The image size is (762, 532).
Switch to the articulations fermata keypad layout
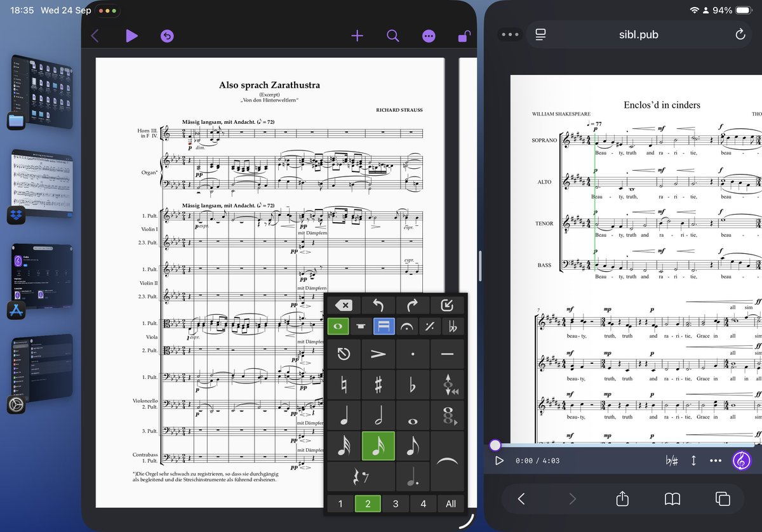[x=406, y=326]
